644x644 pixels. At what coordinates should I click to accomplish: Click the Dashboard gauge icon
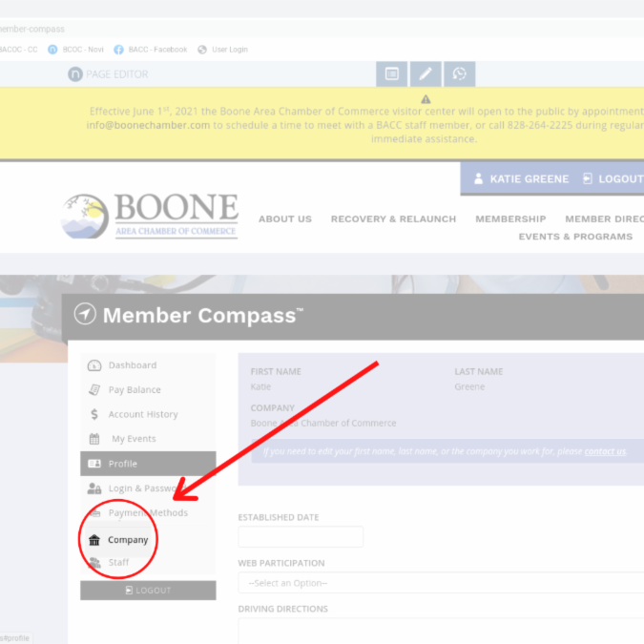click(x=94, y=365)
